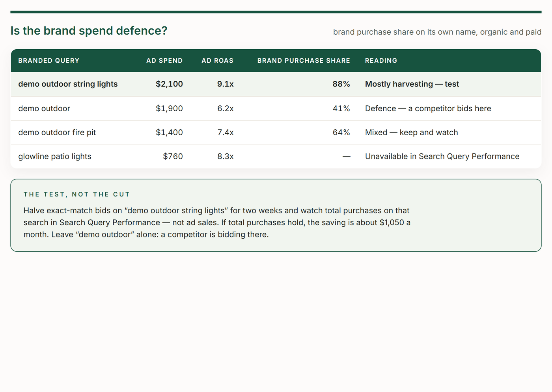Click the "AD SPEND" column header
The height and width of the screenshot is (392, 552).
click(164, 61)
